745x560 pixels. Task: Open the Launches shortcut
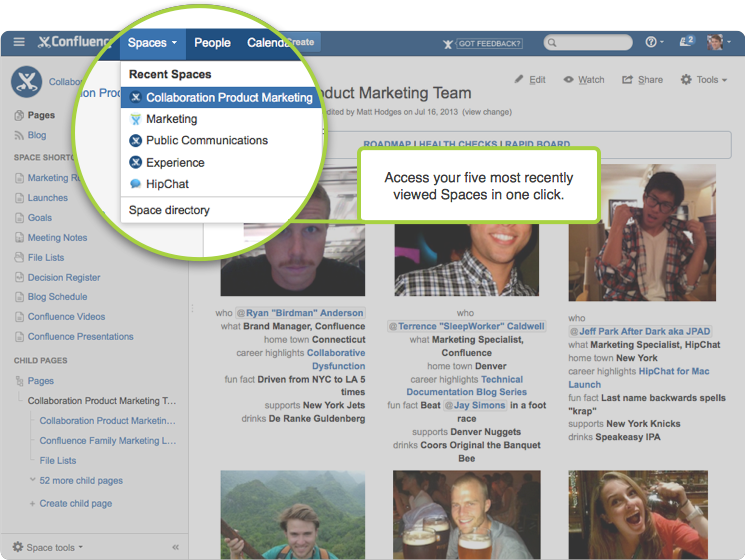pos(48,198)
